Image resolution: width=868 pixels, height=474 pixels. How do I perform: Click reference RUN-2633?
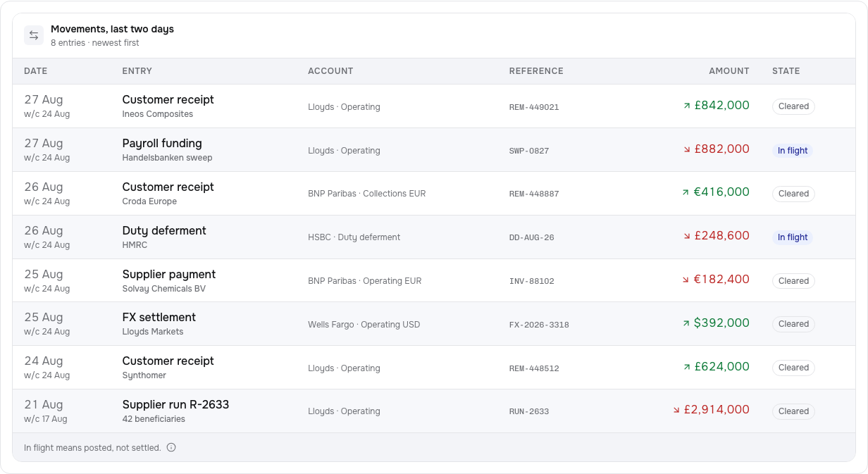point(529,411)
